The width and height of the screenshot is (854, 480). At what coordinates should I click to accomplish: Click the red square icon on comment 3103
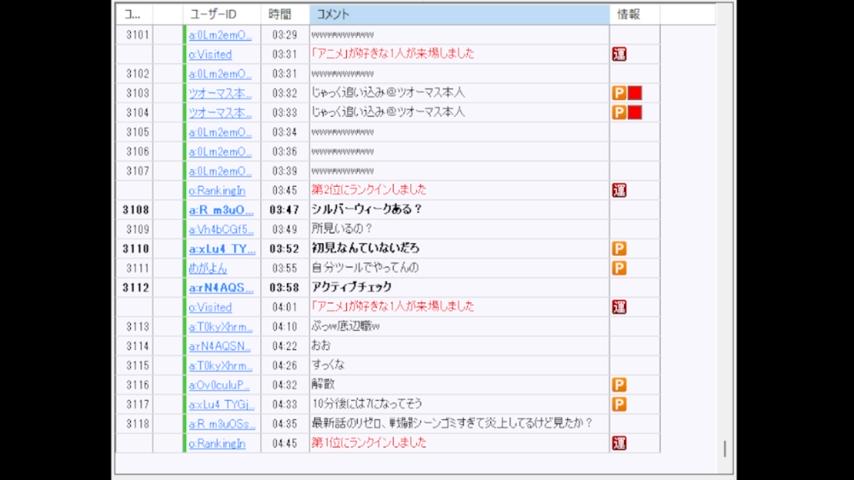(635, 93)
